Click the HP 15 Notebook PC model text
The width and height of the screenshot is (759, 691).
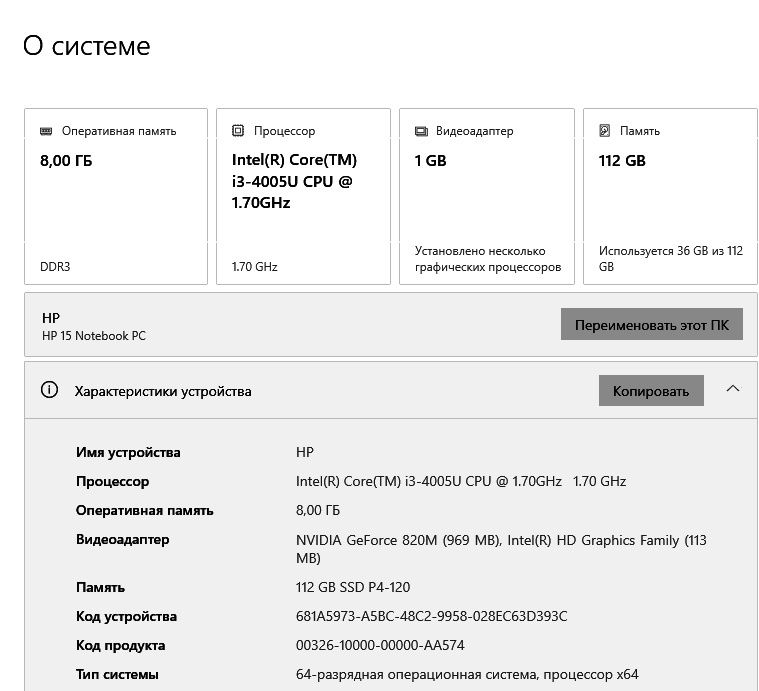coord(94,336)
